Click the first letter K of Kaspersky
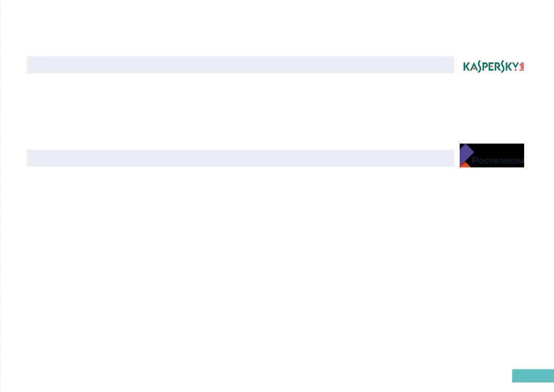The width and height of the screenshot is (554, 392). coord(467,66)
